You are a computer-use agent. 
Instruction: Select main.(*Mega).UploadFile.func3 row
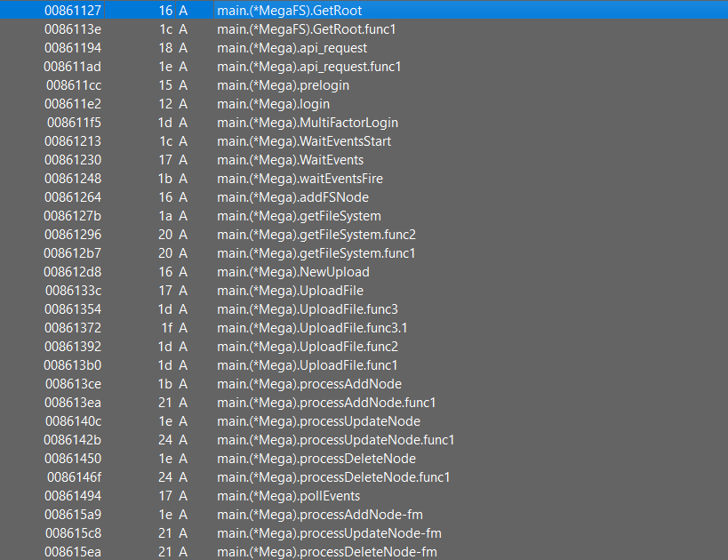click(364, 309)
